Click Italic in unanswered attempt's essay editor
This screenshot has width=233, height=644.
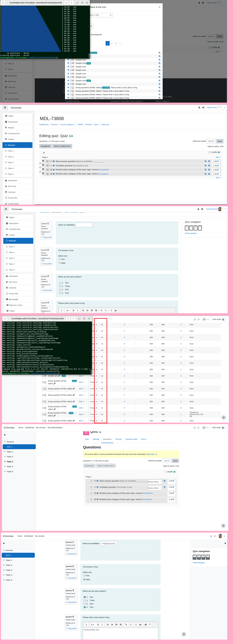(x=78, y=310)
